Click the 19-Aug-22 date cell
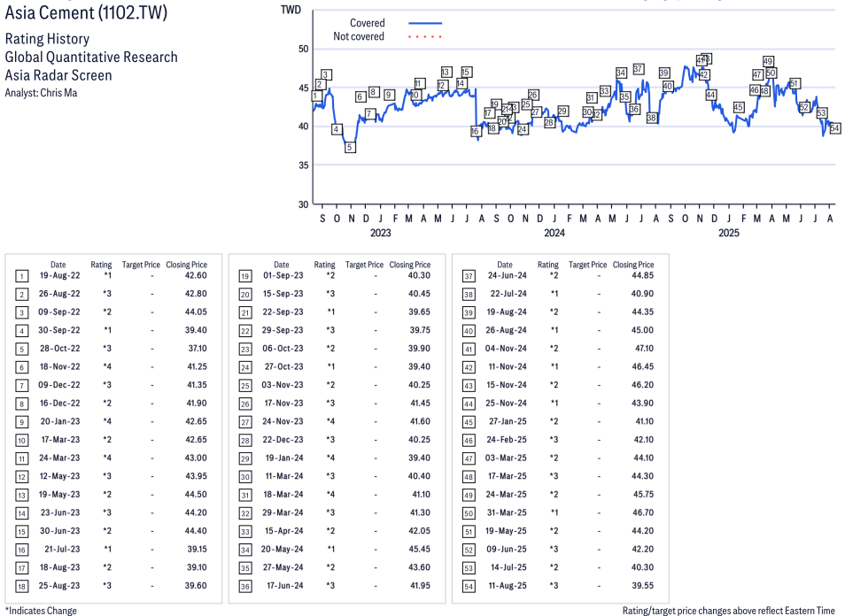This screenshot has width=845, height=616. (60, 275)
